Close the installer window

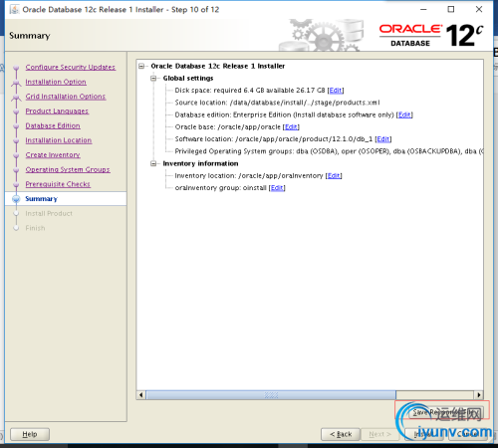click(x=479, y=9)
